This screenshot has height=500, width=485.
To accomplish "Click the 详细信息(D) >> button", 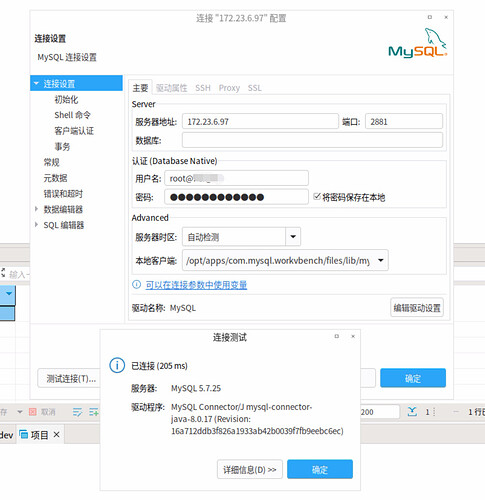I will pyautogui.click(x=250, y=469).
